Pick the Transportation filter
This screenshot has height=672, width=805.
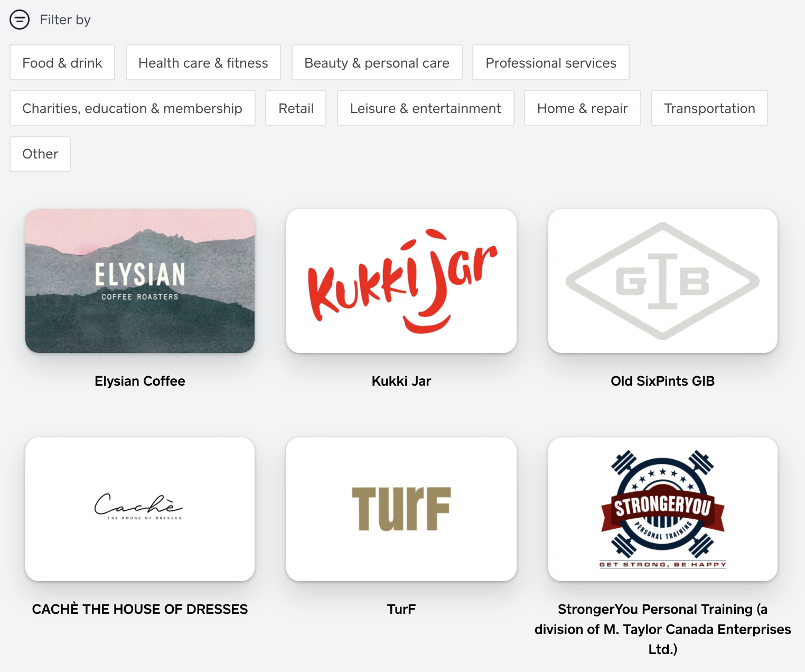[x=709, y=108]
